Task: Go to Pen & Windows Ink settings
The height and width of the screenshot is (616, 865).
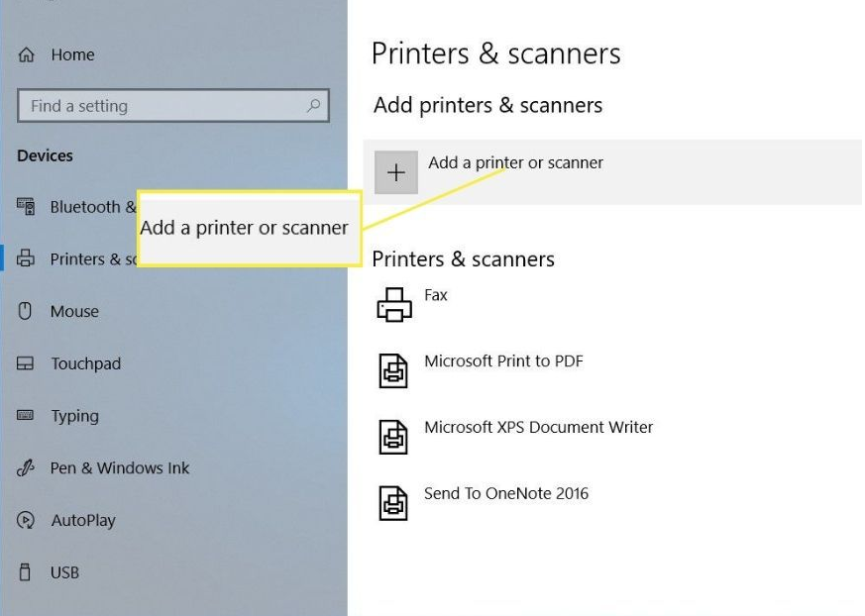Action: pyautogui.click(x=119, y=468)
